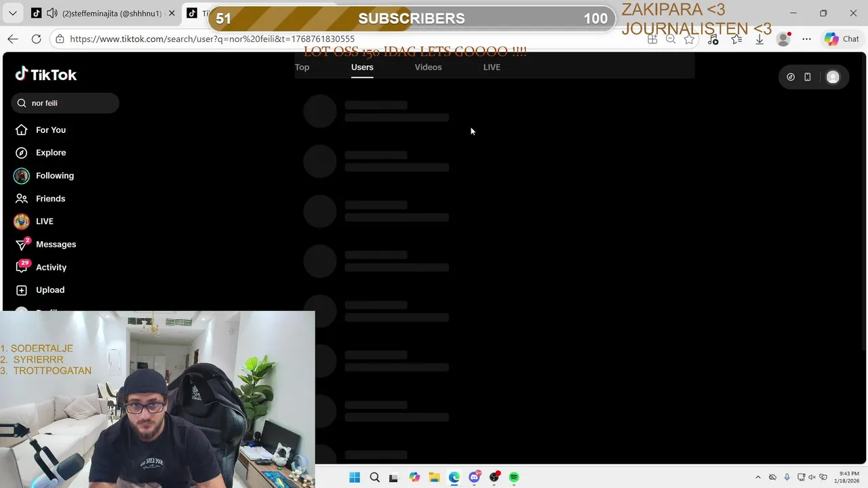Open the browser favorites list
Viewport: 868px width, 488px height.
point(736,39)
